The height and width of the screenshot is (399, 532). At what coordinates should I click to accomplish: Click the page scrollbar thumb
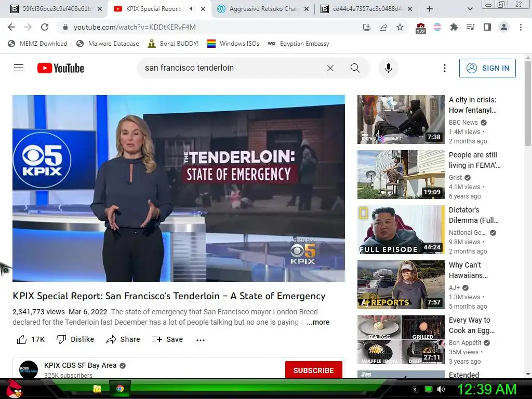(x=528, y=103)
